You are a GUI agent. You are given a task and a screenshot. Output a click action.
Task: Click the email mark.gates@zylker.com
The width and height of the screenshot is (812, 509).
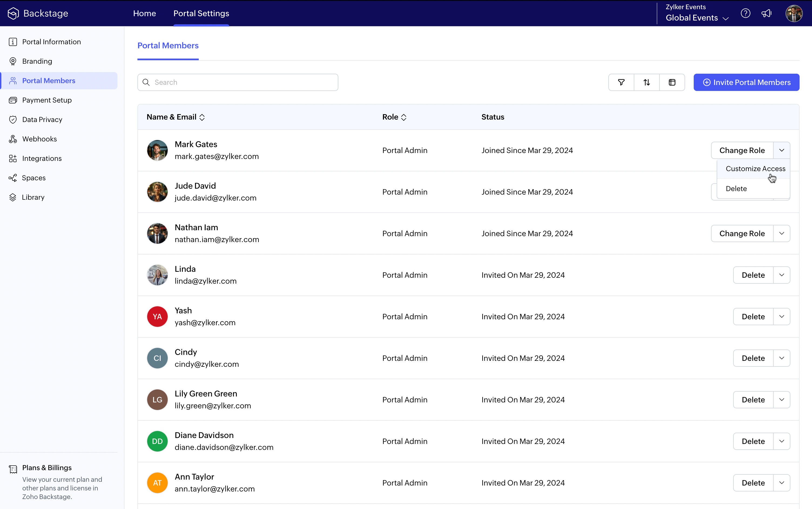pos(217,157)
